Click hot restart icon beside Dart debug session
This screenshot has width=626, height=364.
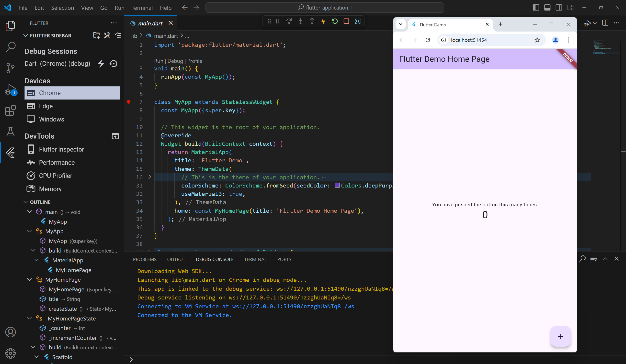(114, 64)
